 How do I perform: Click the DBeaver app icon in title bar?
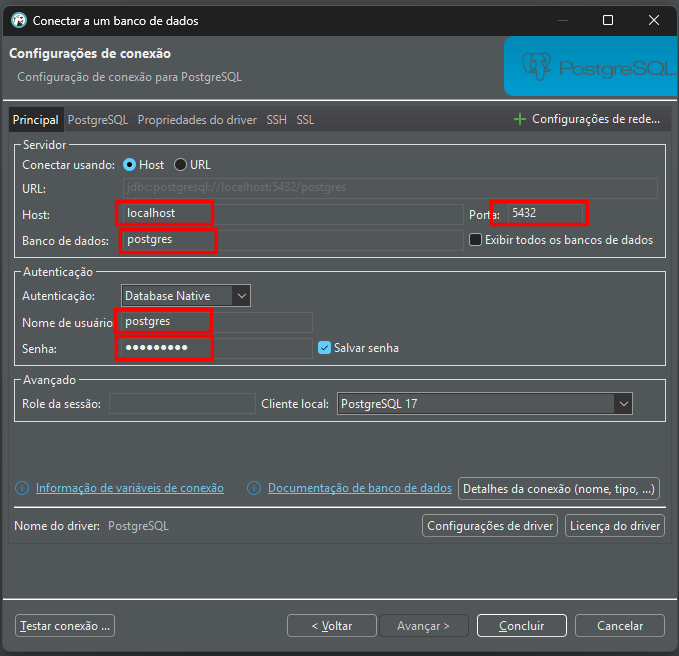click(18, 20)
